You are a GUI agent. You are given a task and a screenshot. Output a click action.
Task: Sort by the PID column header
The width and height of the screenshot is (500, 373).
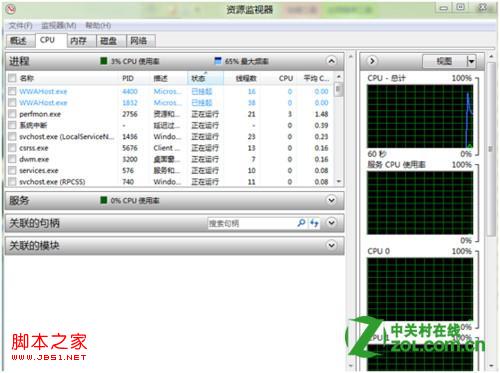point(128,78)
